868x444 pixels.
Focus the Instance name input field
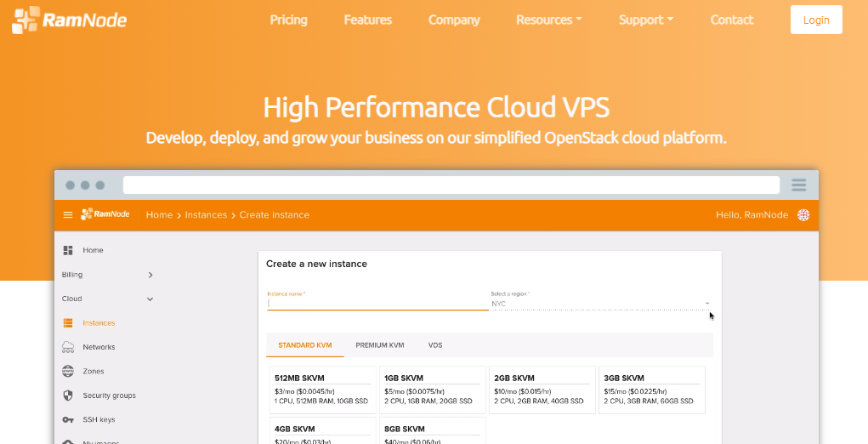(377, 304)
